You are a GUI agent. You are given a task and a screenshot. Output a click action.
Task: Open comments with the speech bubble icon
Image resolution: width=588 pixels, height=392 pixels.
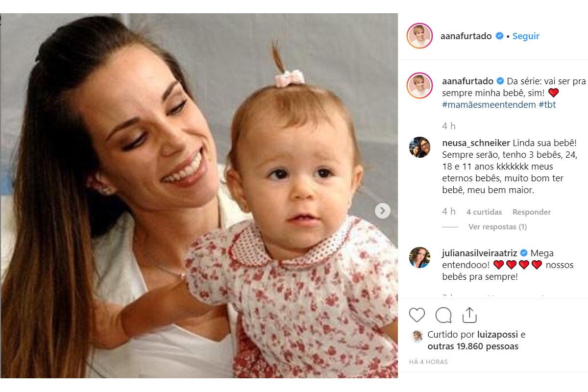tap(443, 315)
